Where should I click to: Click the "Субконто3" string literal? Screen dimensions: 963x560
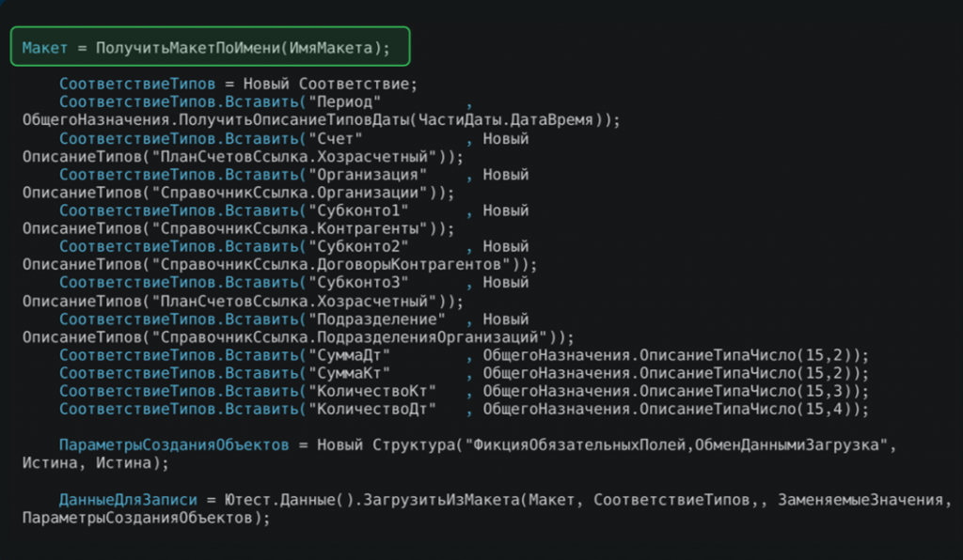(358, 283)
